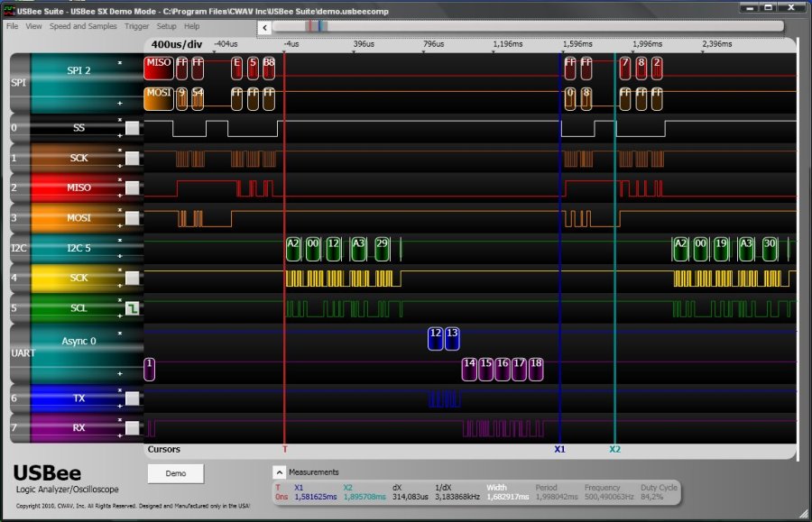Click the Async 0 bus label
812x522 pixels.
point(78,341)
